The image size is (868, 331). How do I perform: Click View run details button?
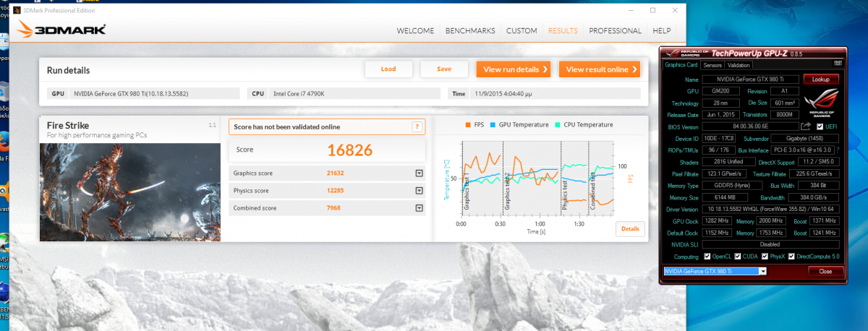[x=514, y=69]
